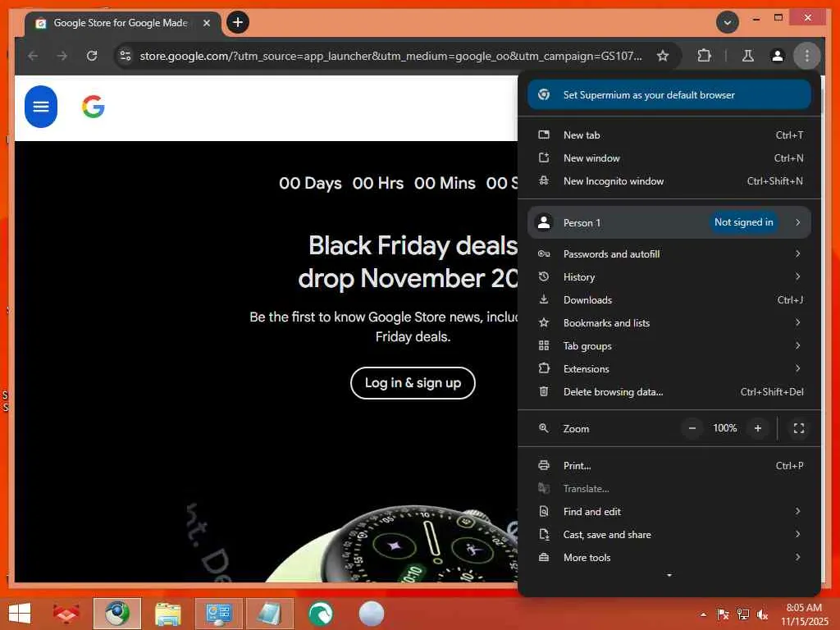The image size is (840, 630).
Task: Enter full screen mode from Zoom row
Action: point(799,428)
